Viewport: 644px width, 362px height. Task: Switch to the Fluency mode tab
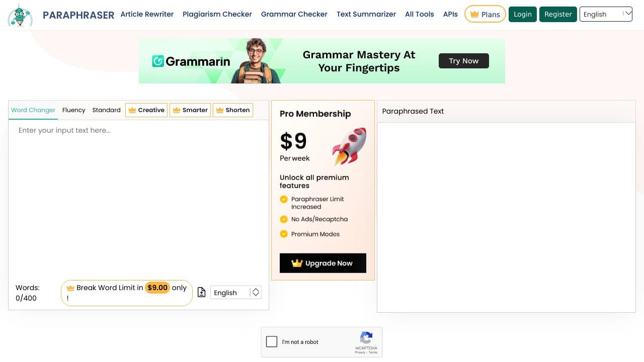pos(74,110)
